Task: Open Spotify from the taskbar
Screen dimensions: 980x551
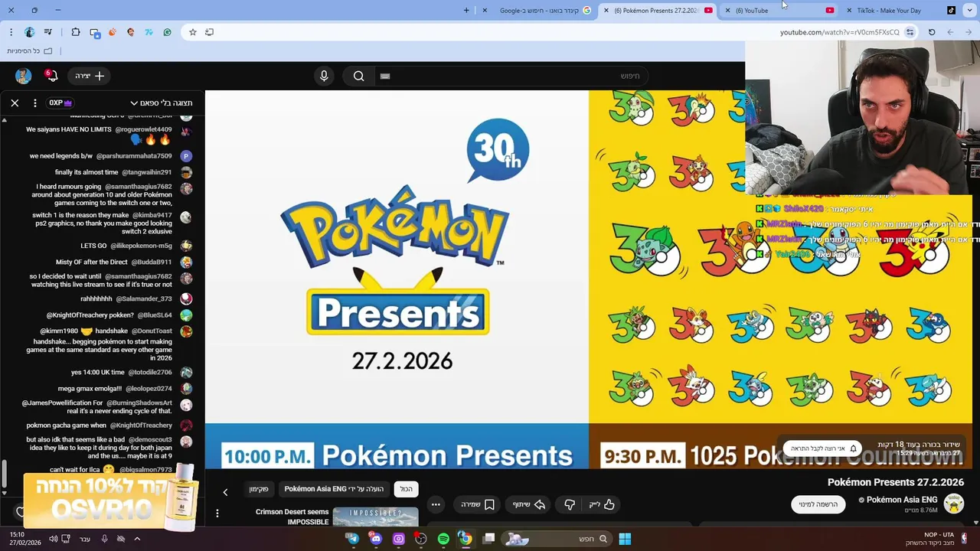Action: 443,539
